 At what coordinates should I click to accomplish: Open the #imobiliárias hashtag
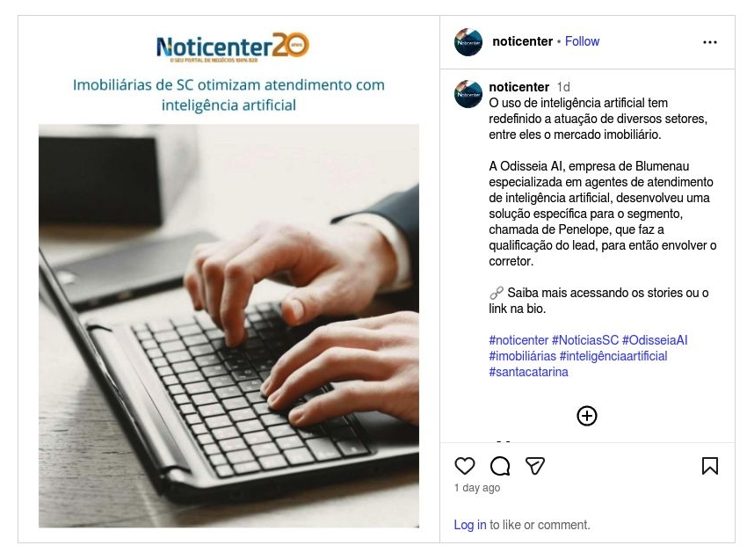point(522,355)
